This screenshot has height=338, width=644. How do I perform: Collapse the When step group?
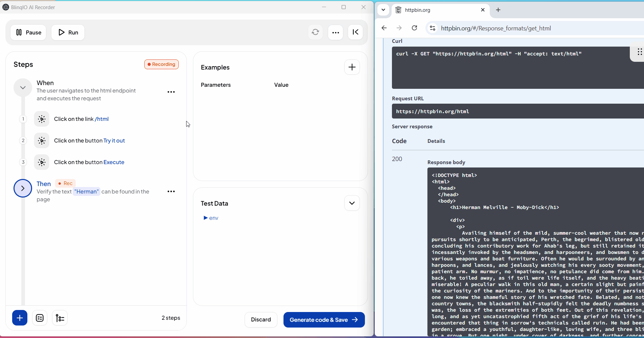click(23, 87)
